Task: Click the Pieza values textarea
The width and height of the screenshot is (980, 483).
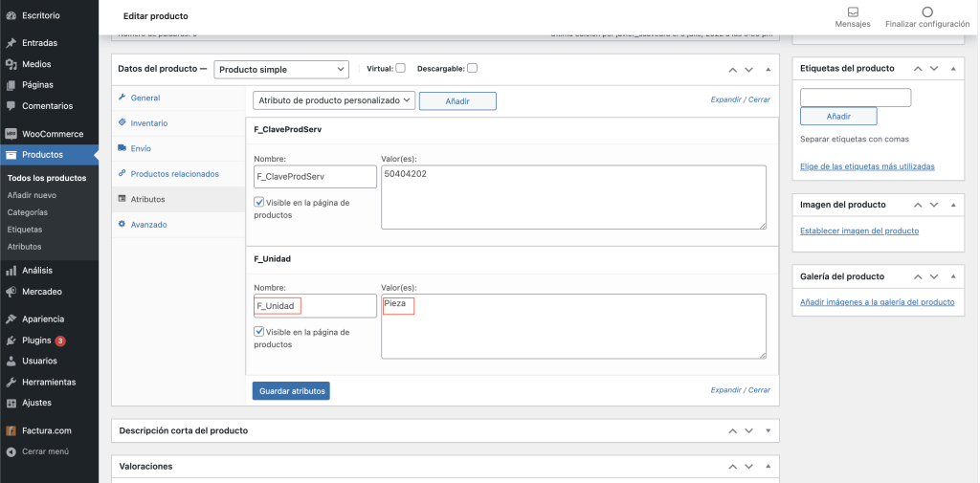Action: (574, 327)
